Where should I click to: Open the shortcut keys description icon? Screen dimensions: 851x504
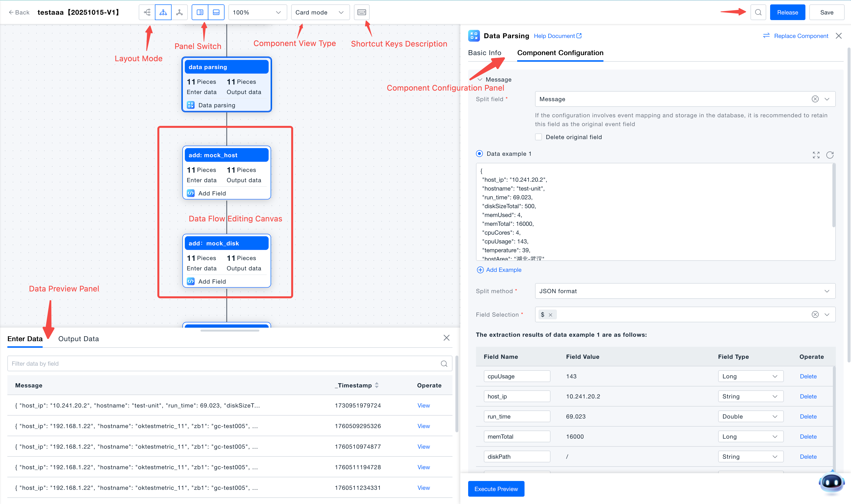pos(362,12)
